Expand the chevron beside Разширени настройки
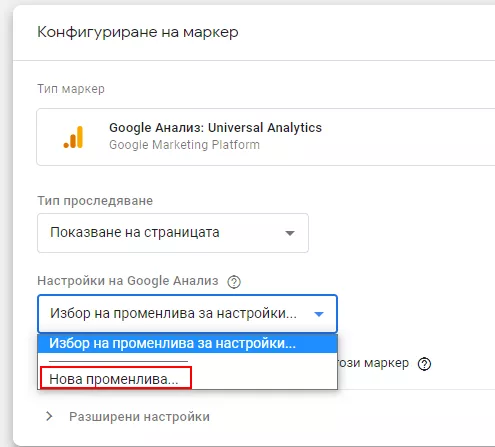 [x=49, y=416]
